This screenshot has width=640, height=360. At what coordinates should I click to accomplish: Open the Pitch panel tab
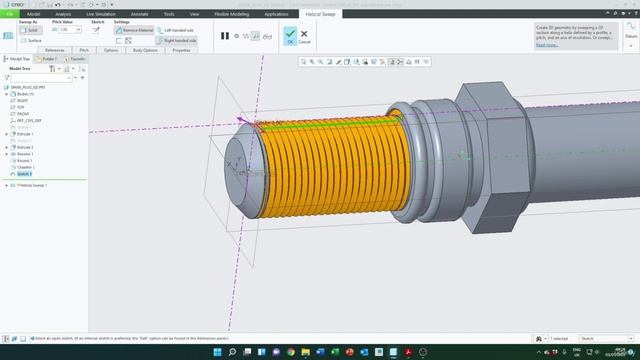click(84, 50)
